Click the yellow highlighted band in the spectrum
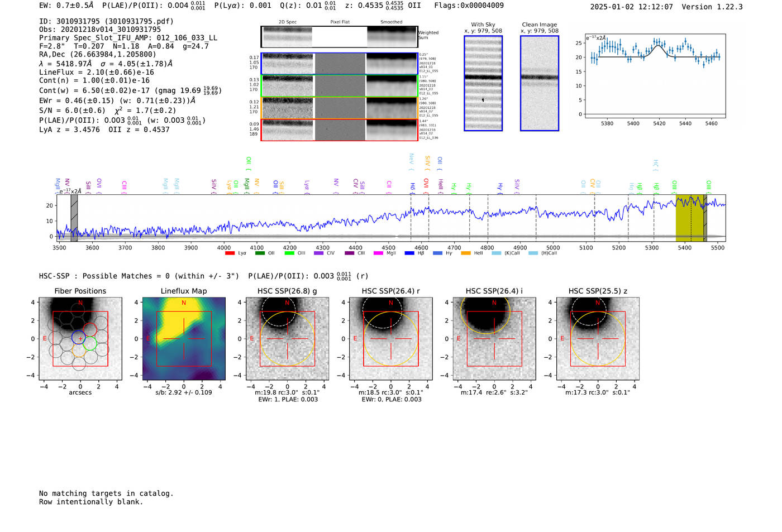Screen dimensions: 782x532 (x=690, y=218)
